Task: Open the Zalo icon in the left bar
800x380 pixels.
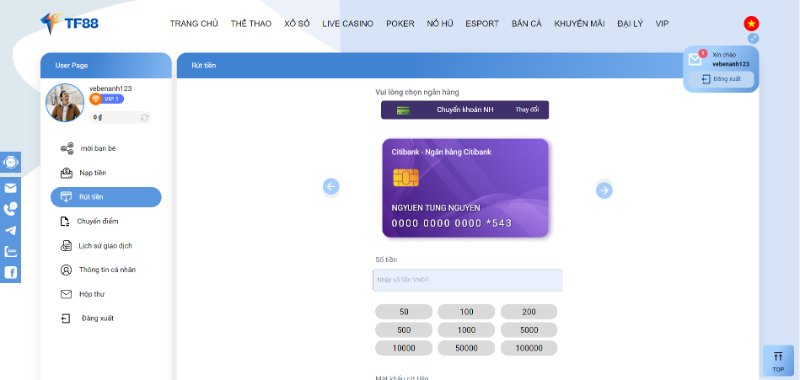Action: pyautogui.click(x=10, y=251)
